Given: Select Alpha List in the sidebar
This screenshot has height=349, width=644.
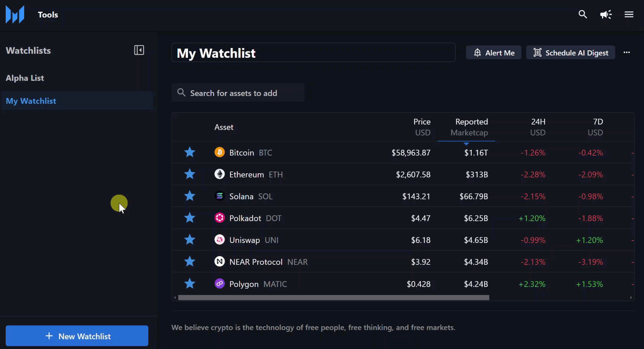Looking at the screenshot, I should (x=25, y=78).
